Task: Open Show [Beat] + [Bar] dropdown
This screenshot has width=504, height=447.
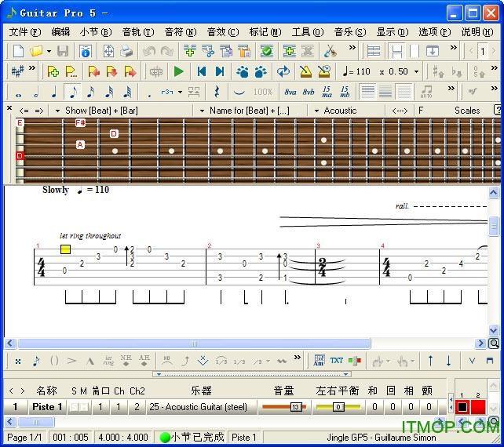Action: (x=57, y=111)
